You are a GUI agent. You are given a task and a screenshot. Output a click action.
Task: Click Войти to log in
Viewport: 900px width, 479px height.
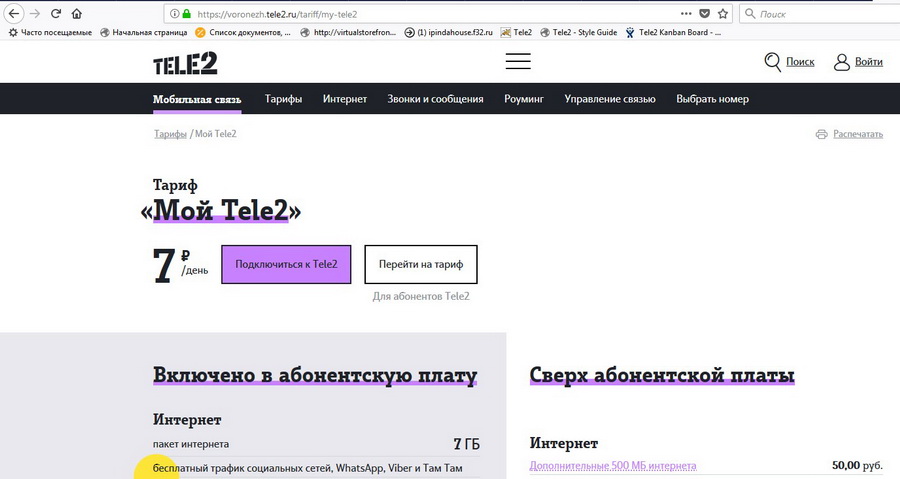click(869, 62)
